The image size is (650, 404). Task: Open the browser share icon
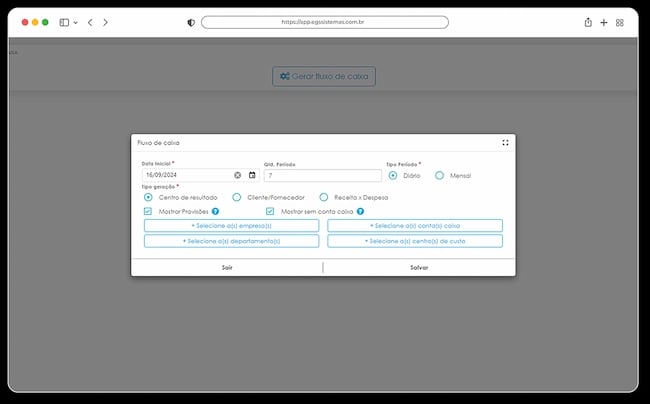(588, 22)
